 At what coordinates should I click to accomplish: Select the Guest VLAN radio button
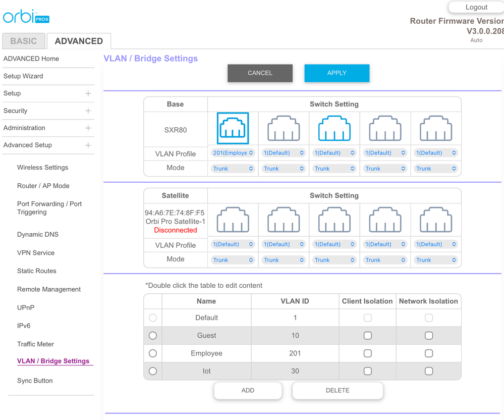pos(153,336)
